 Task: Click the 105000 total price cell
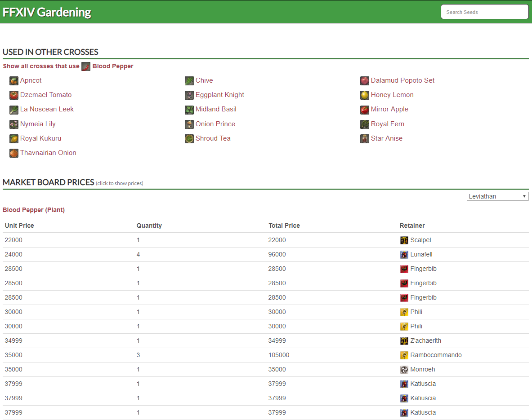pos(278,355)
